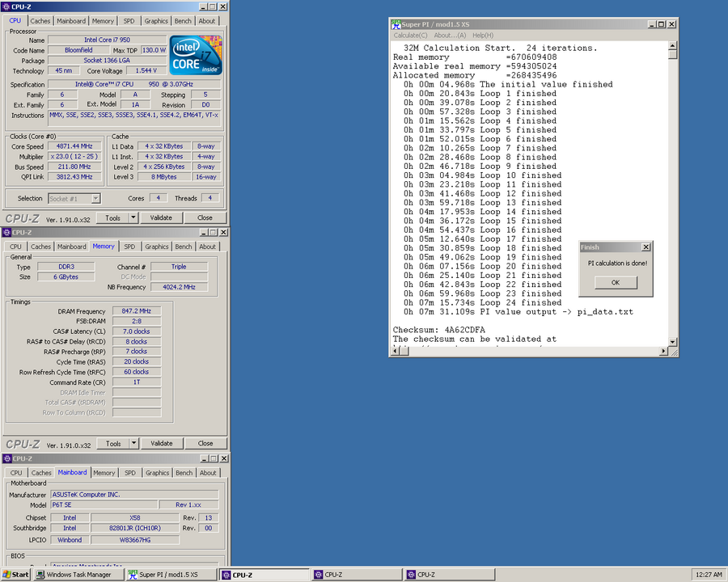Open the Mainboard tab in top CPU-Z window
The width and height of the screenshot is (728, 582).
71,21
